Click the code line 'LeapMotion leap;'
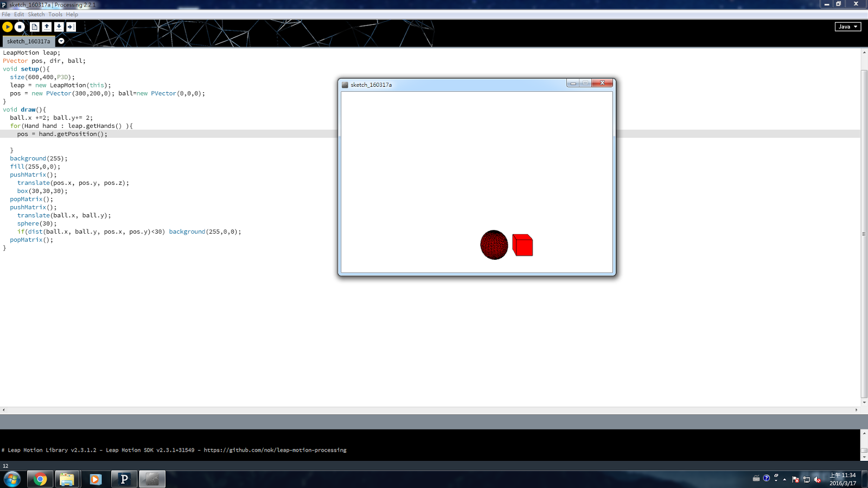 click(x=31, y=53)
